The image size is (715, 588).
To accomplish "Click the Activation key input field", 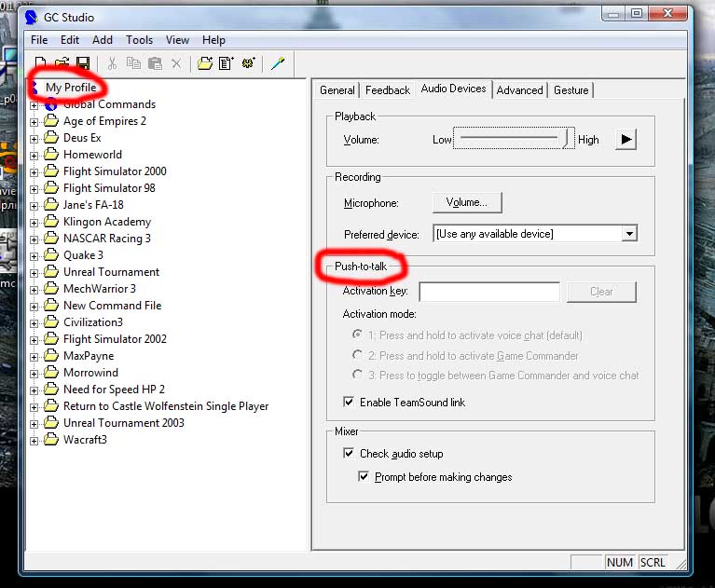I will 489,292.
